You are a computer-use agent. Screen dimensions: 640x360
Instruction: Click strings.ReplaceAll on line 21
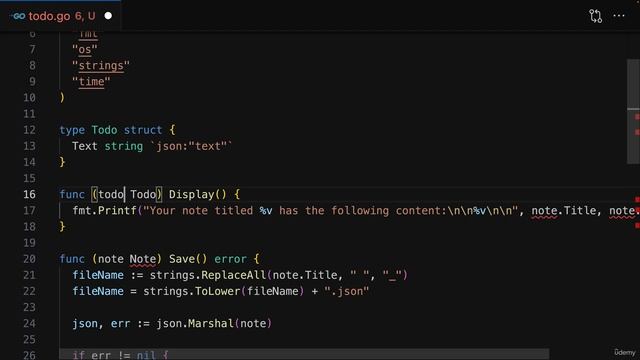tap(207, 275)
